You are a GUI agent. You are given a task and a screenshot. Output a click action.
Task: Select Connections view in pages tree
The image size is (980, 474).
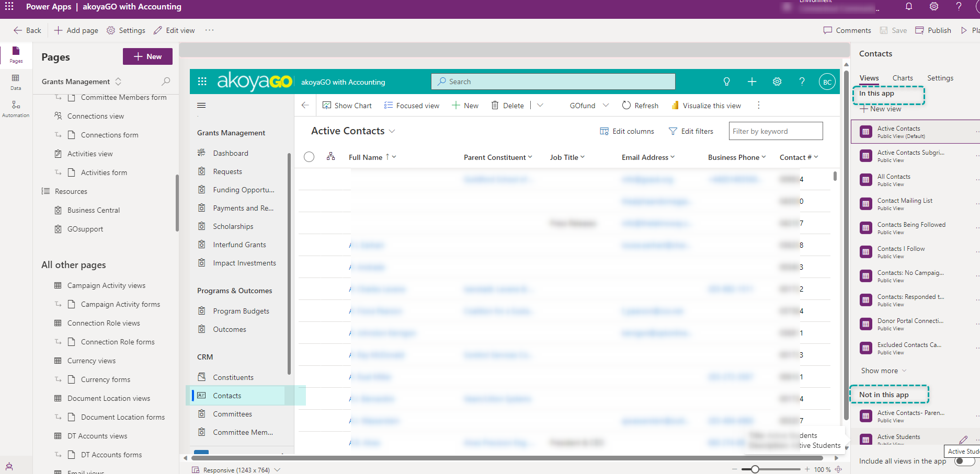click(96, 116)
